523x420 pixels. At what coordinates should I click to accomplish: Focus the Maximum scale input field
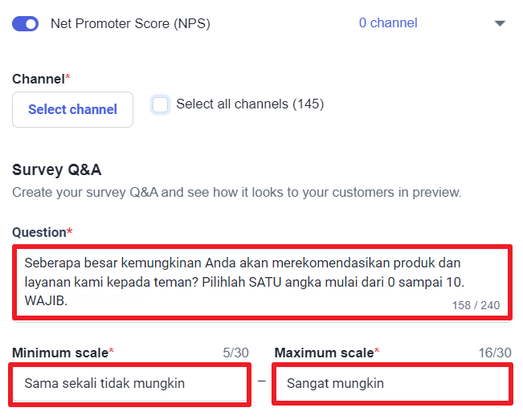pyautogui.click(x=391, y=384)
